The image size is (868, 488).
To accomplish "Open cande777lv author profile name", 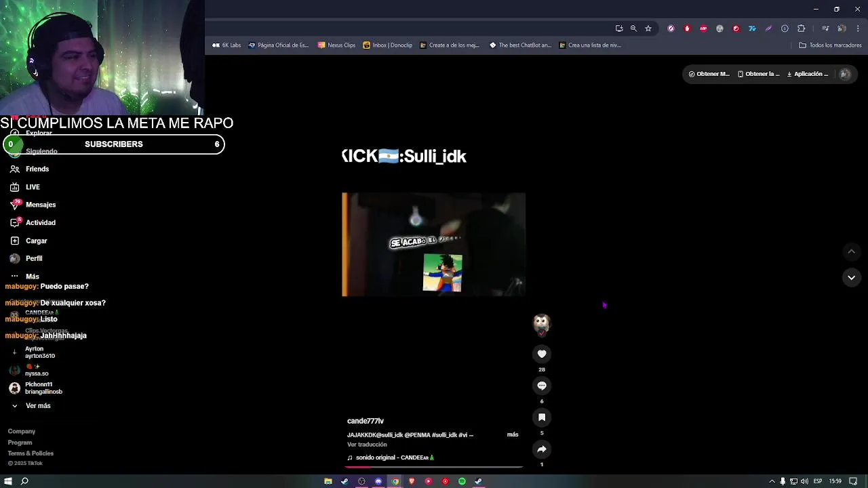I will (366, 421).
